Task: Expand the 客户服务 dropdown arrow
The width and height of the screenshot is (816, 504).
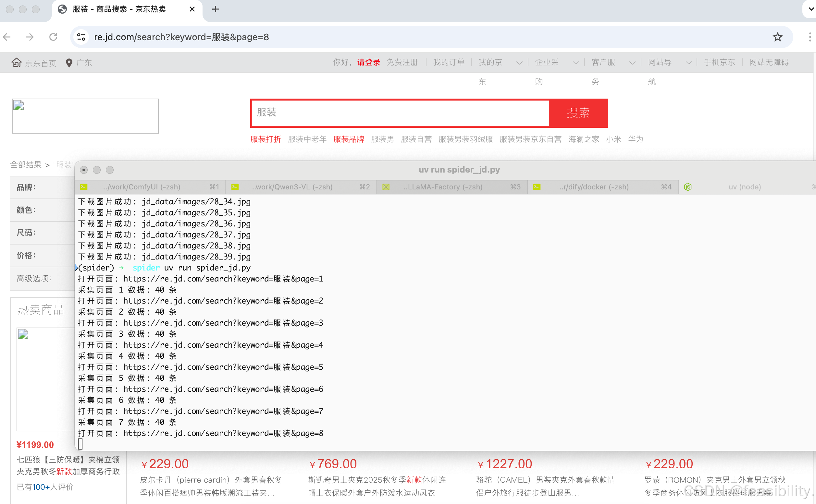Action: click(632, 63)
